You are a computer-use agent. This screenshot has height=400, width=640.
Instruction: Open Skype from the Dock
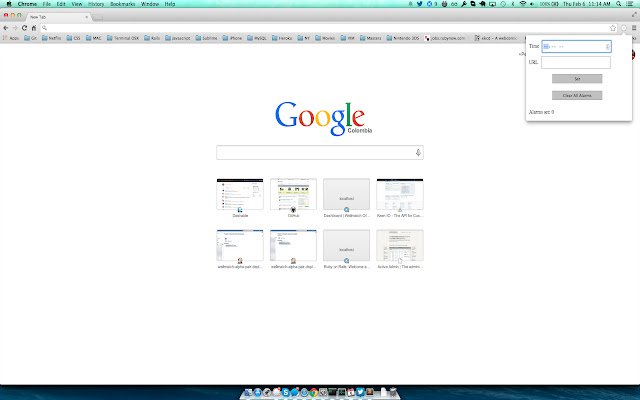coord(286,392)
